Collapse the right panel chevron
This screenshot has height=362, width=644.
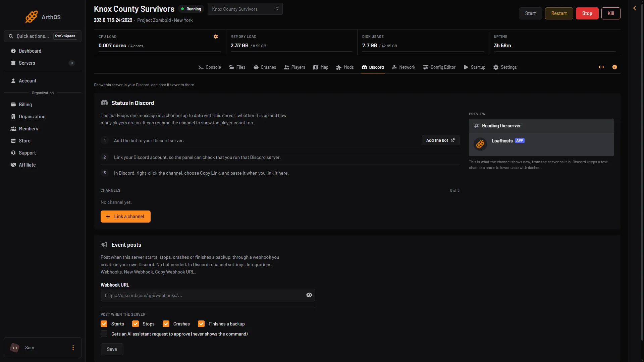point(635,8)
